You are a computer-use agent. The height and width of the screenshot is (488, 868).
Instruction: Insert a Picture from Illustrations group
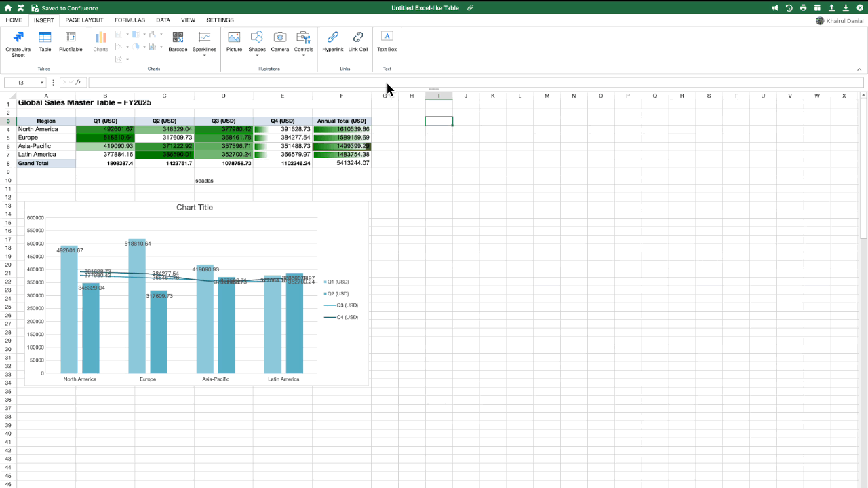(x=234, y=38)
